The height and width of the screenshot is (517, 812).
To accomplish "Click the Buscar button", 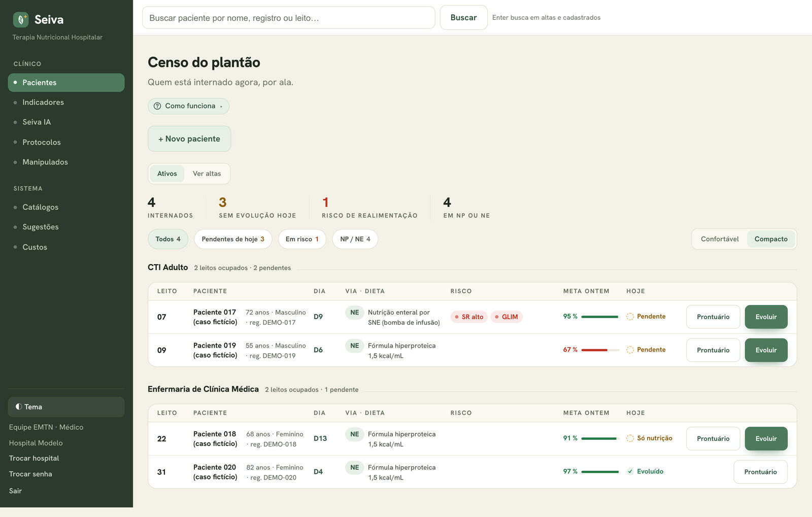I will pos(463,18).
